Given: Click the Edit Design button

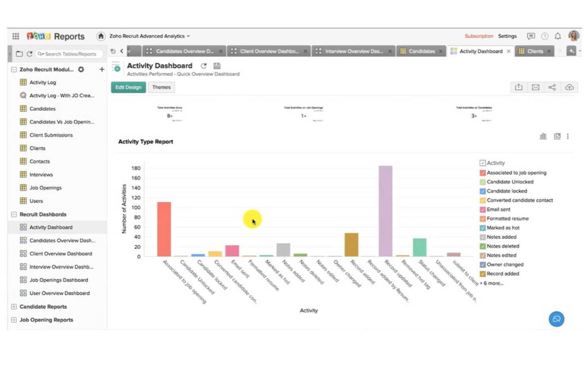Looking at the screenshot, I should click(x=128, y=87).
